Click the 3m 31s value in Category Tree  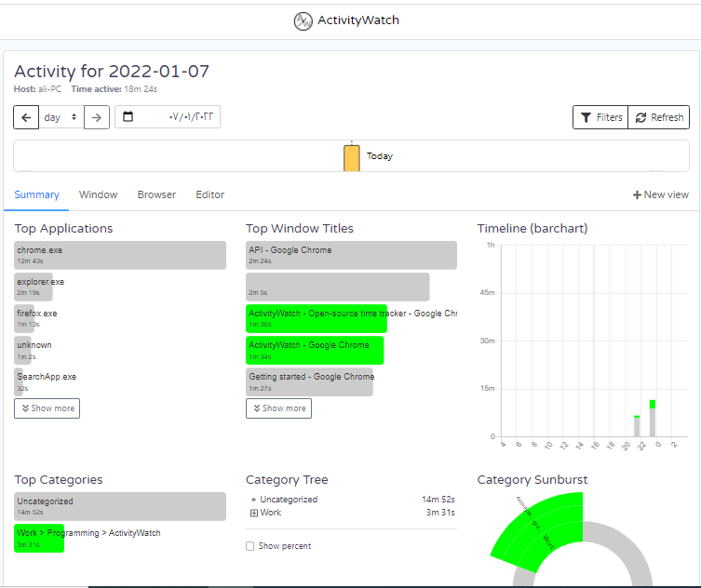pos(440,513)
